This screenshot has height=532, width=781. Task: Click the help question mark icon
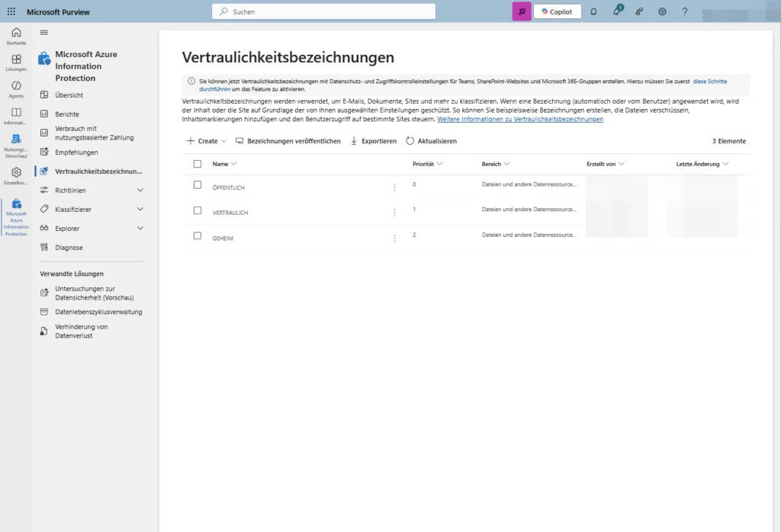click(x=684, y=12)
